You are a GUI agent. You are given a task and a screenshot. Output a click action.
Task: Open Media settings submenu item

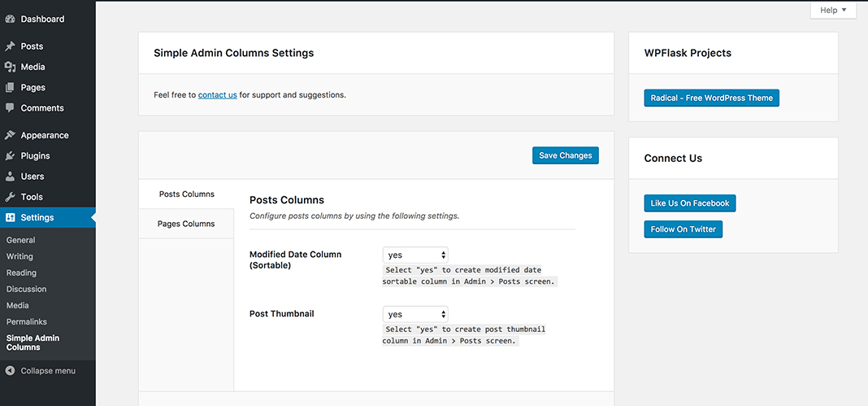(16, 305)
